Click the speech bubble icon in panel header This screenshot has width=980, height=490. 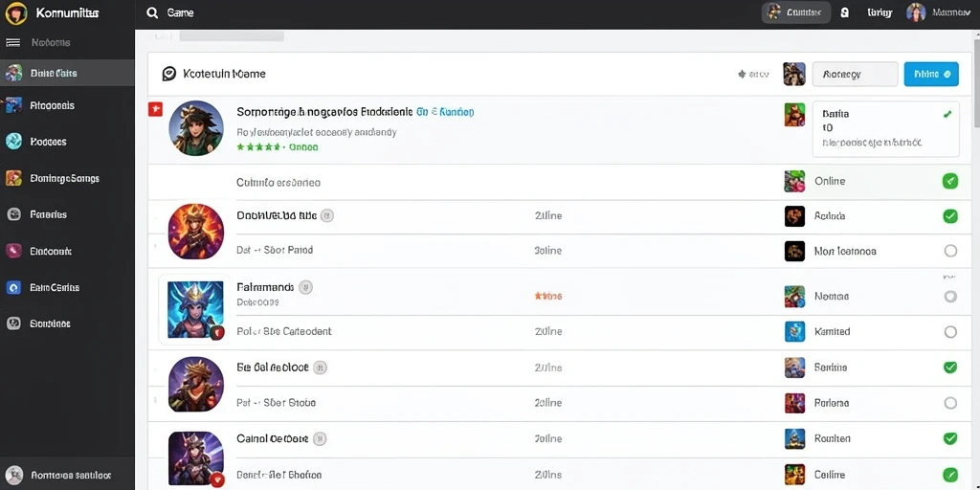tap(168, 74)
